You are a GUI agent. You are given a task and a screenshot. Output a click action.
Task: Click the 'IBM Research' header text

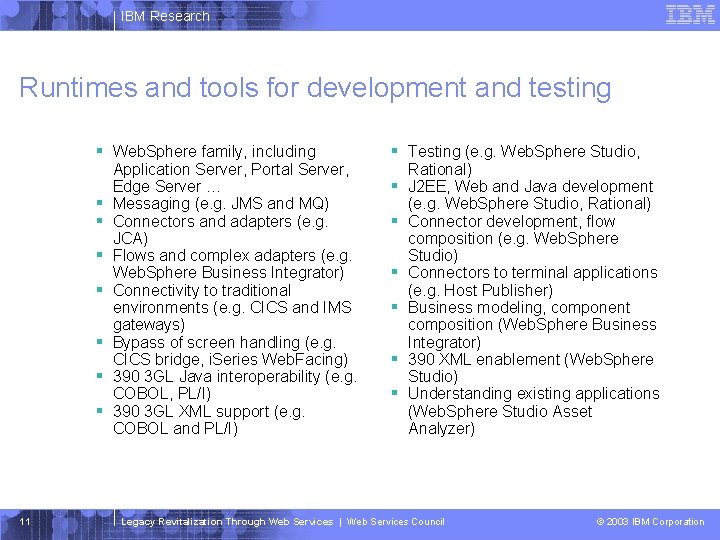165,16
